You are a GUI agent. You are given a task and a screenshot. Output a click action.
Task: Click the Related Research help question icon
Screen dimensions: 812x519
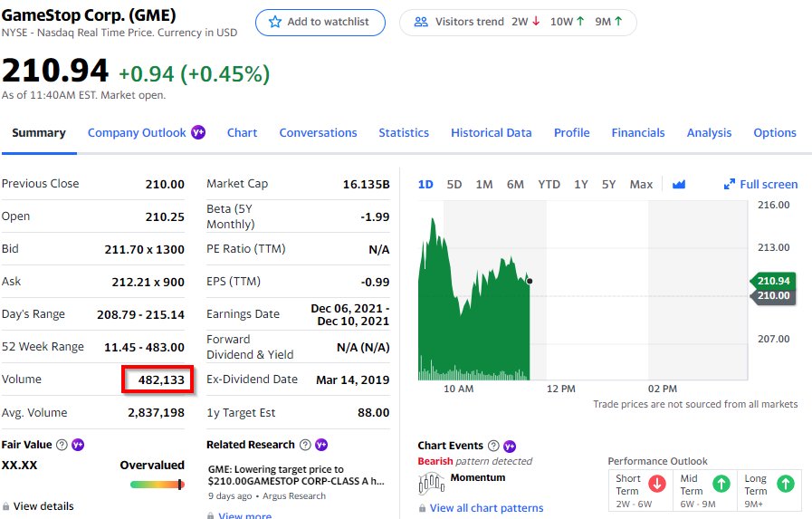(x=306, y=445)
